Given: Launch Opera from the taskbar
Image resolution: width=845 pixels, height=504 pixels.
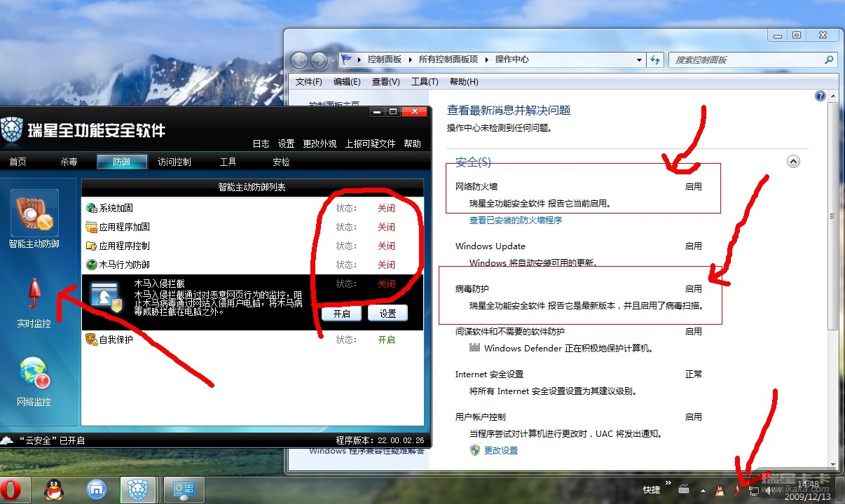Looking at the screenshot, I should click(10, 490).
